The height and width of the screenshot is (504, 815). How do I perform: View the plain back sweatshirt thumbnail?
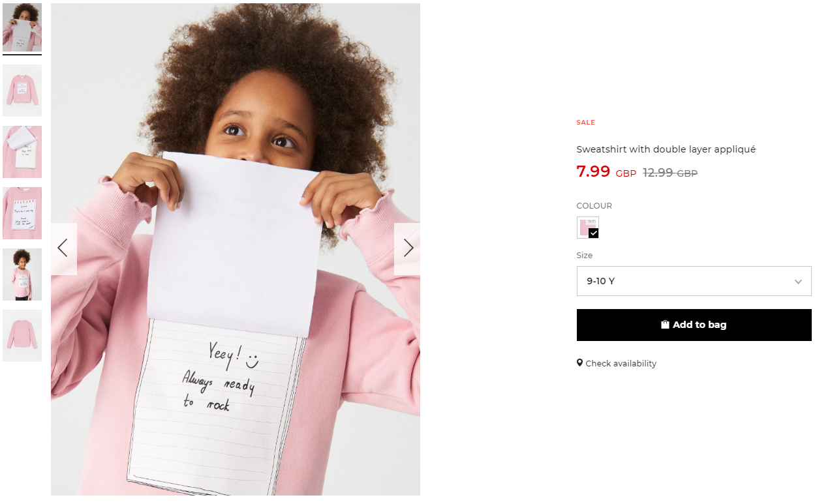[22, 336]
